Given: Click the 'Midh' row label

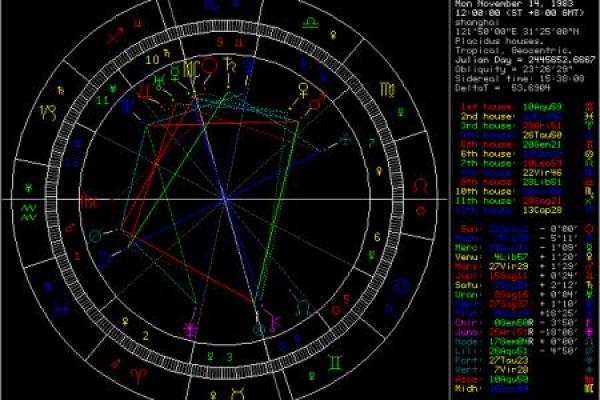Looking at the screenshot, I should tap(466, 388).
